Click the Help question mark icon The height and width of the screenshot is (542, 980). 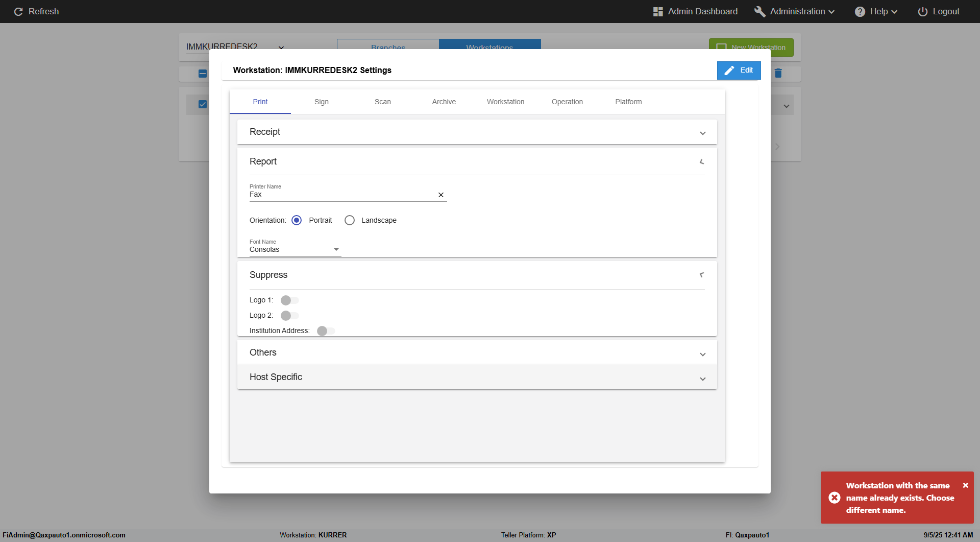tap(860, 11)
